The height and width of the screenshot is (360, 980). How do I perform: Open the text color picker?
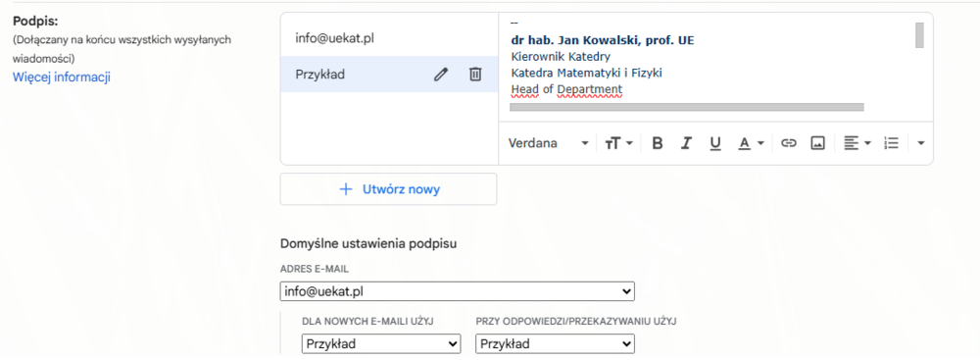(x=751, y=143)
